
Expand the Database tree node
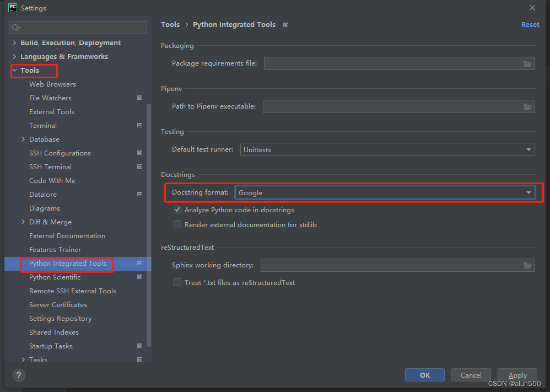coord(23,139)
